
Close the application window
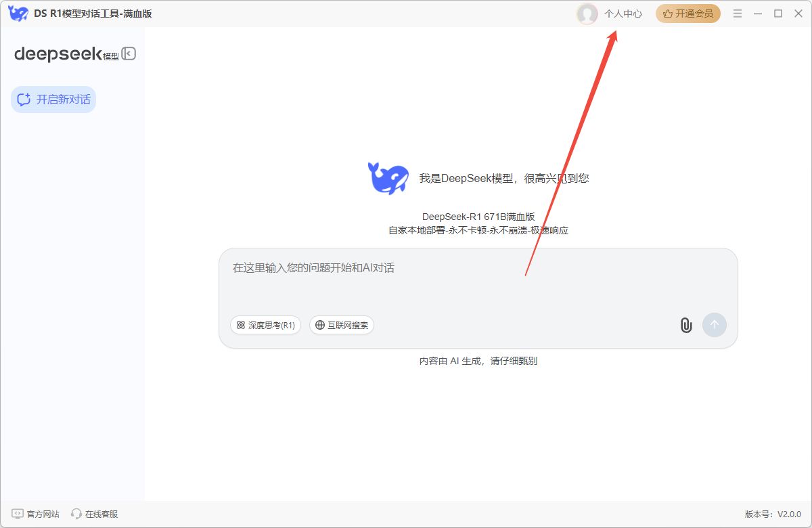click(x=798, y=14)
